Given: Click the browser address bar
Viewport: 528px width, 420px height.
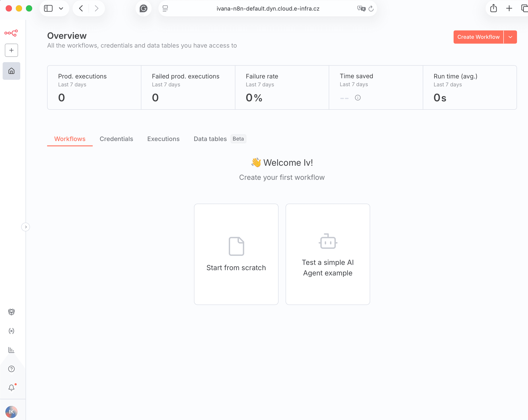Looking at the screenshot, I should (268, 9).
